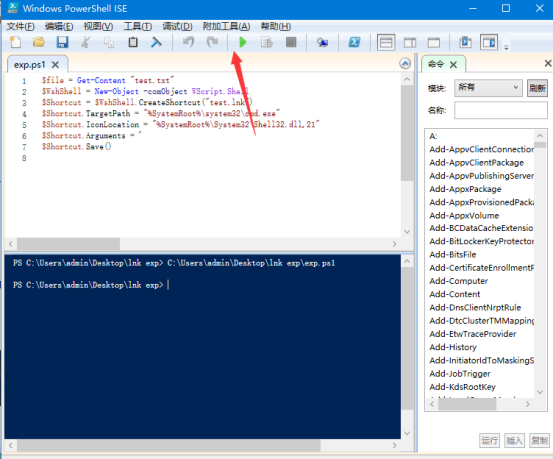
Task: Open the 调试(D) menu
Action: pos(177,26)
